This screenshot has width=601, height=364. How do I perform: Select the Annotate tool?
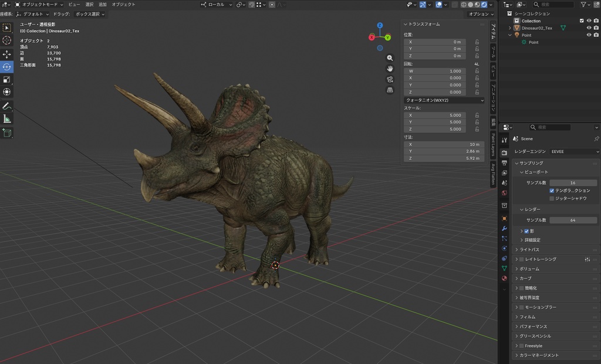pos(7,106)
